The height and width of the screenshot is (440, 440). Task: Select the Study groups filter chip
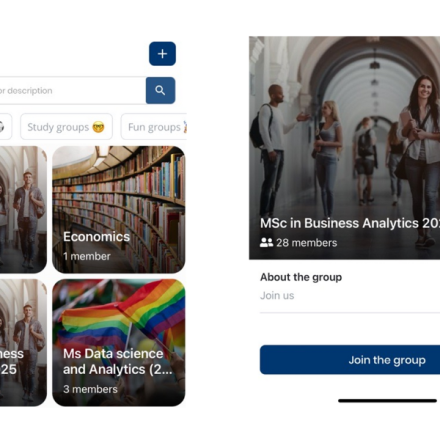pyautogui.click(x=66, y=127)
